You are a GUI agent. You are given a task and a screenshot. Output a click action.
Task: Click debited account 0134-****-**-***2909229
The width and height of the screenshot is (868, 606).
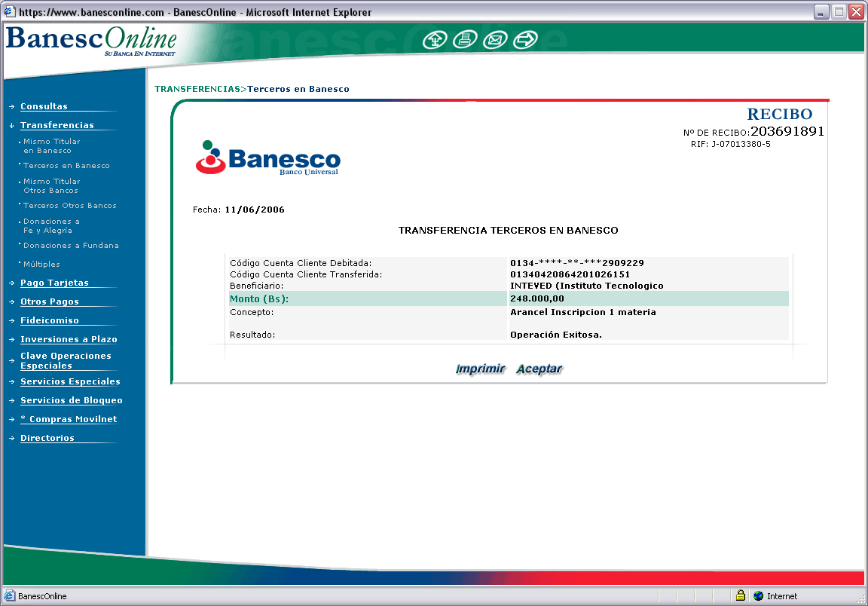[x=577, y=263]
